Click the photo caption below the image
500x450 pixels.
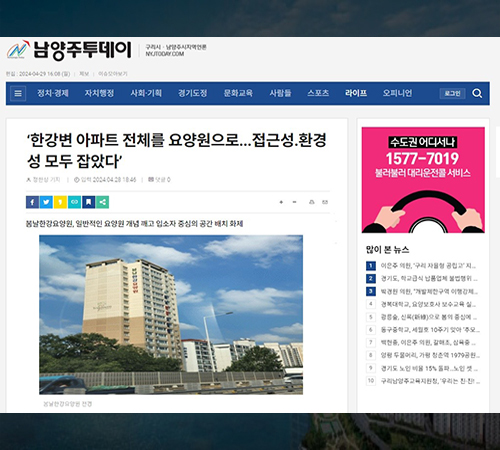pos(67,404)
